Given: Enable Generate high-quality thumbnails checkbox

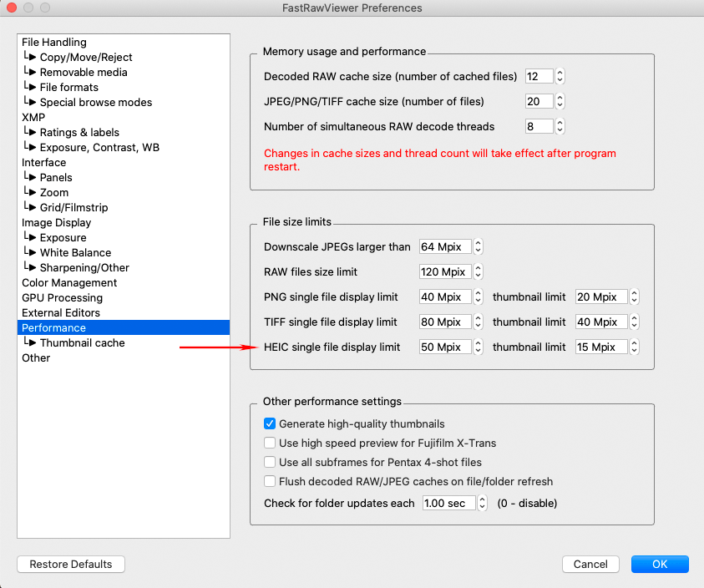Looking at the screenshot, I should (270, 424).
